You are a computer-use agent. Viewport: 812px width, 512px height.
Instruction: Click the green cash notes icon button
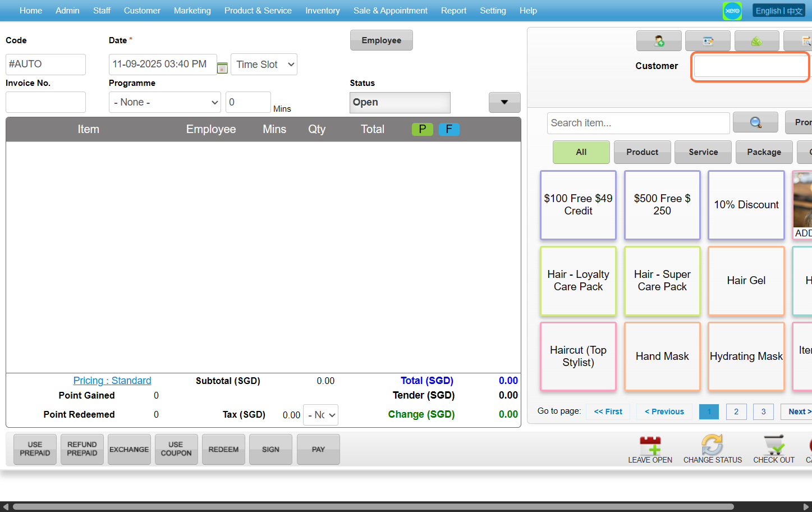click(756, 41)
